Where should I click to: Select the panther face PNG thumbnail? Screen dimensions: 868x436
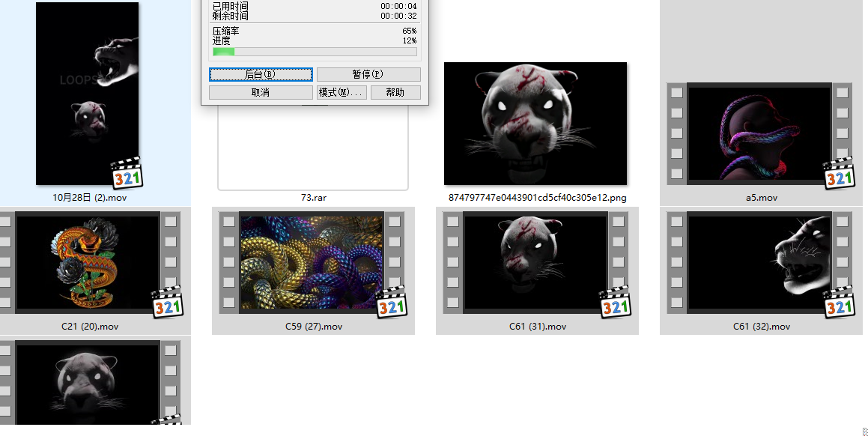535,124
